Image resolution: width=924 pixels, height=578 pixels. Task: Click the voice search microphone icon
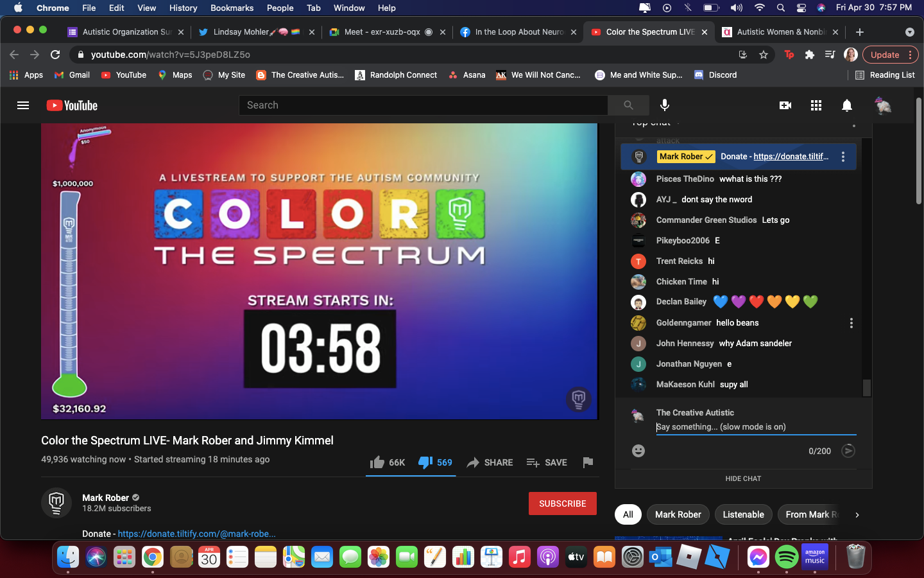point(665,105)
